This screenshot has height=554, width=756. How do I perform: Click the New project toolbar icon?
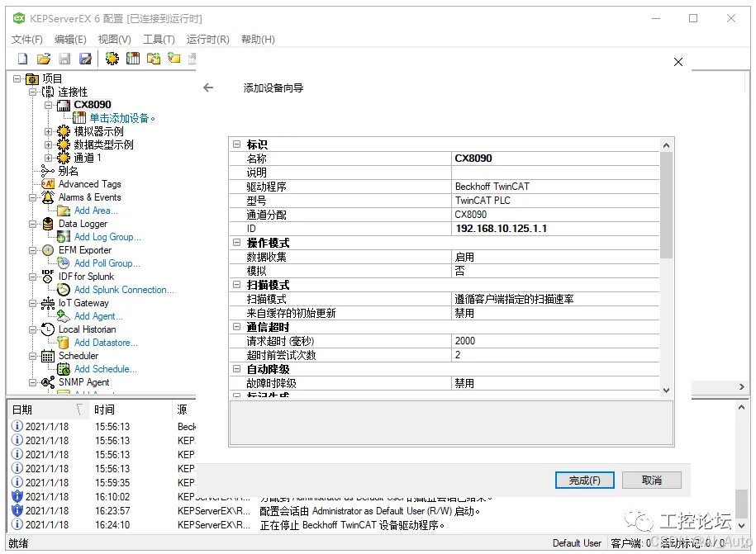point(22,59)
